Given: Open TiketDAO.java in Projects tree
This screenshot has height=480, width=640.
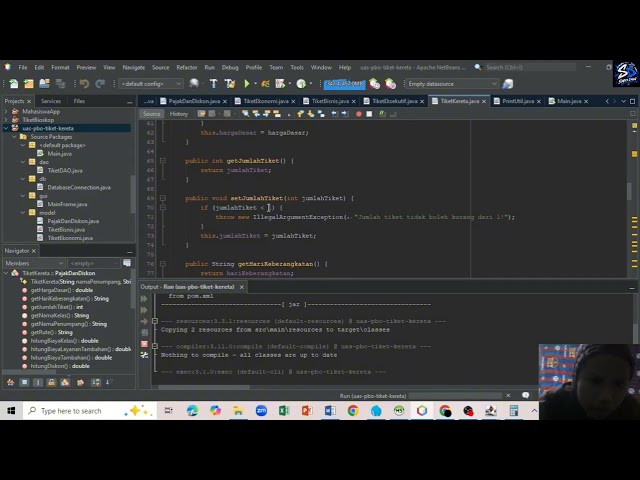Looking at the screenshot, I should point(65,171).
